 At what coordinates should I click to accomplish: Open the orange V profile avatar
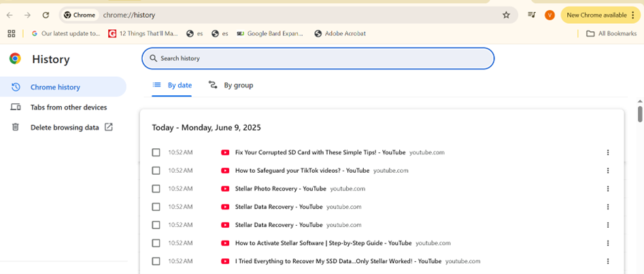click(x=549, y=15)
